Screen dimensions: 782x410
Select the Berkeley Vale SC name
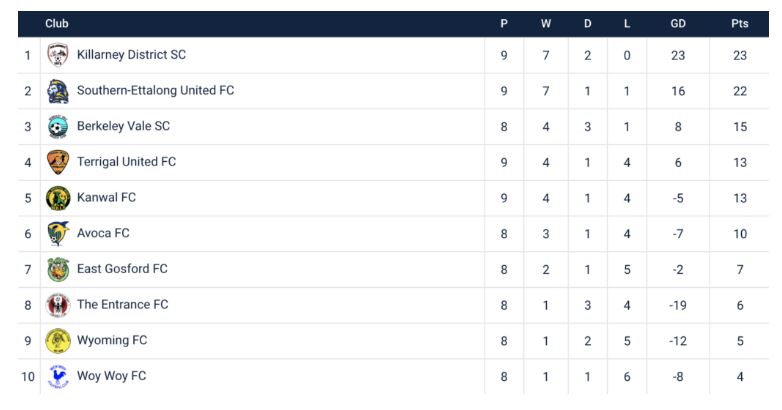pos(123,127)
